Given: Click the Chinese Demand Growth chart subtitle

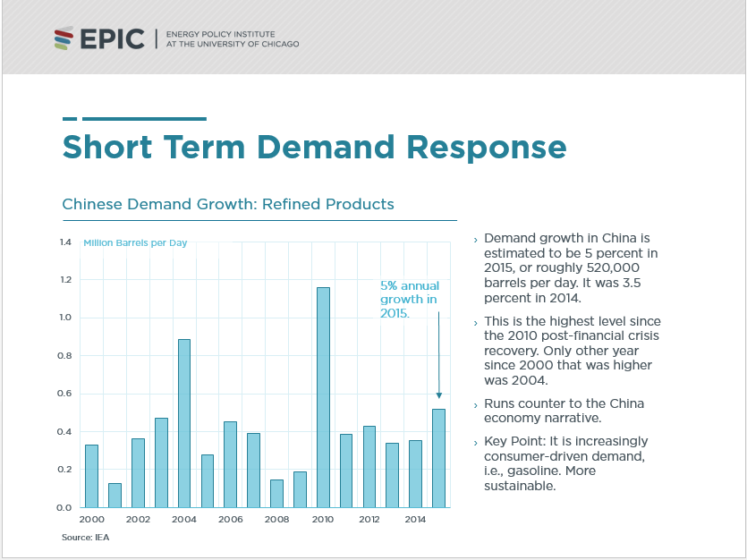Looking at the screenshot, I should click(228, 204).
